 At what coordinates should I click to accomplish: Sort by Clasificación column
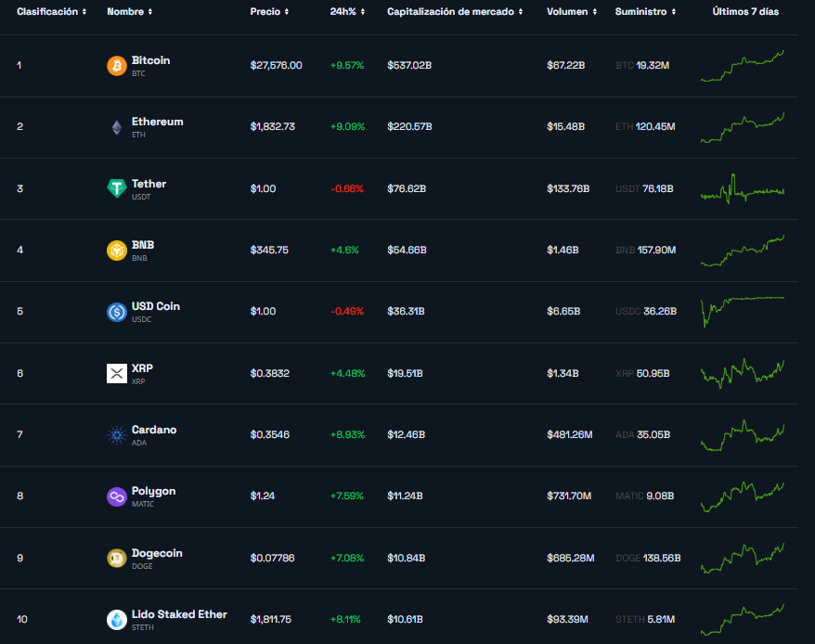51,11
